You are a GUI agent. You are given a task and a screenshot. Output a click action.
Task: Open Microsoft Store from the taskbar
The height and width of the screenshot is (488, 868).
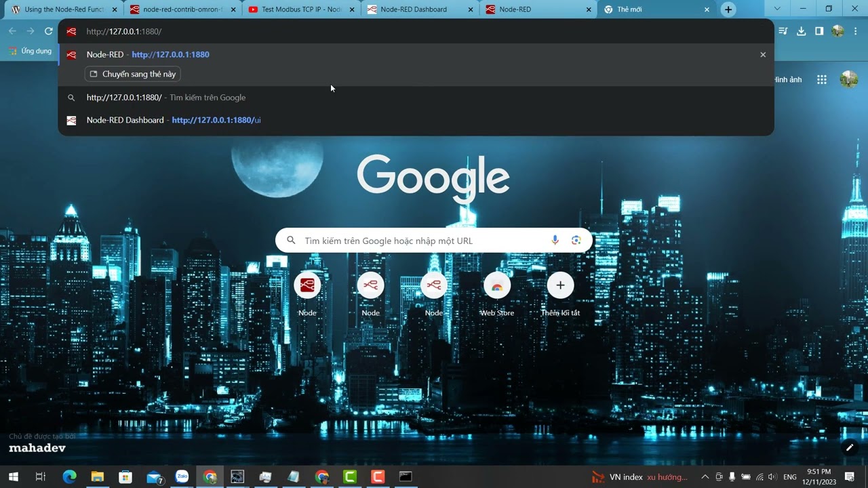point(125,476)
